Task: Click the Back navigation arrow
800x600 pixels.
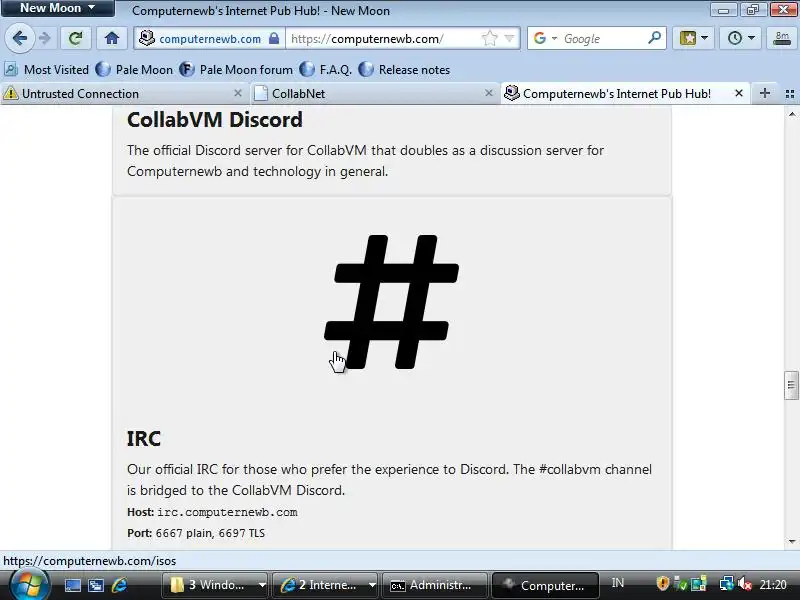Action: [x=19, y=38]
